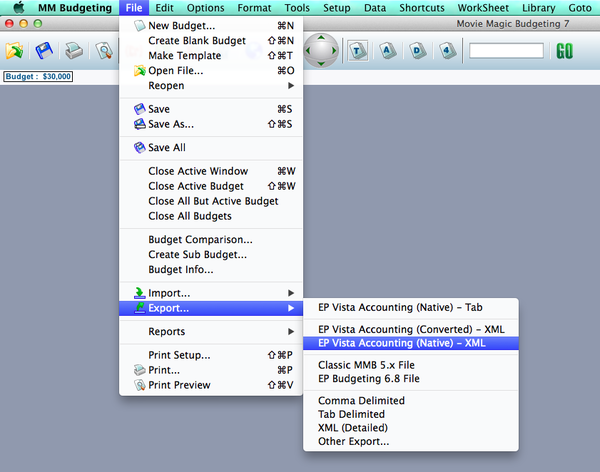Click the navigation pad left arrow
This screenshot has height=472, width=600.
coord(308,51)
